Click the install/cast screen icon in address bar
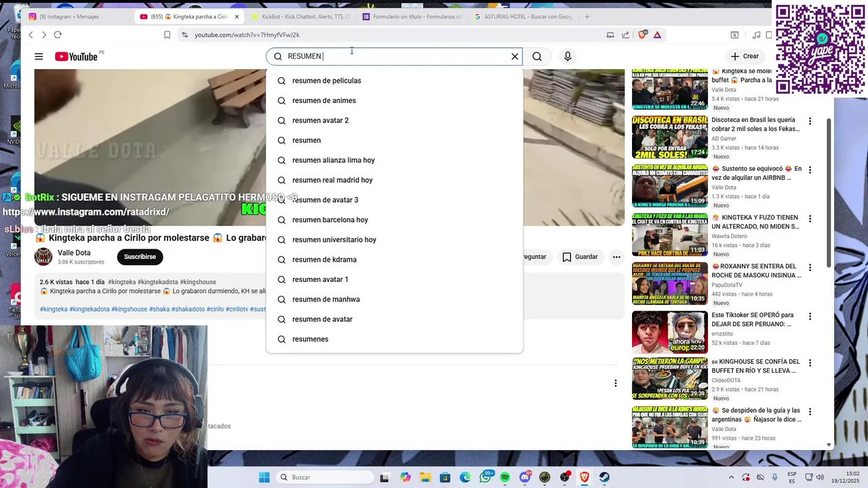Image resolution: width=868 pixels, height=488 pixels. (x=610, y=35)
